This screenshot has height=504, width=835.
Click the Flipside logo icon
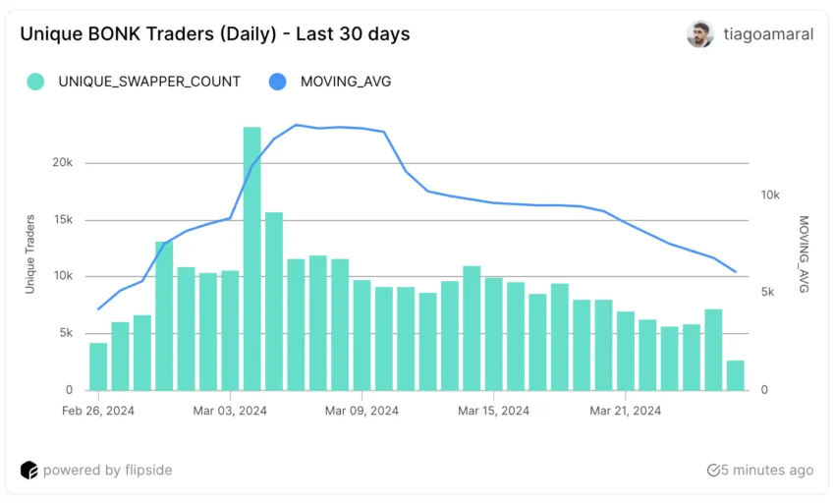pos(29,471)
